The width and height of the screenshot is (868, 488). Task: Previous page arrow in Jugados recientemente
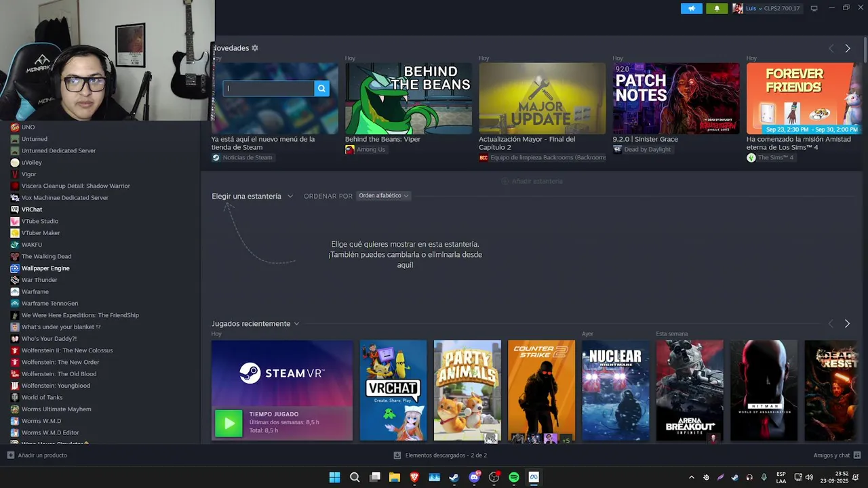(831, 323)
